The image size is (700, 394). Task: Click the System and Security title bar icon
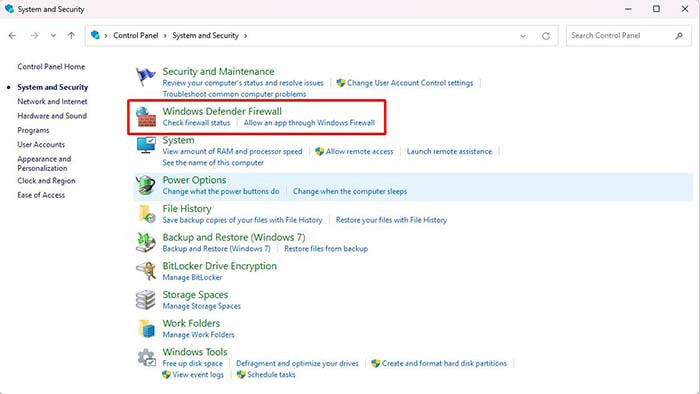click(9, 9)
